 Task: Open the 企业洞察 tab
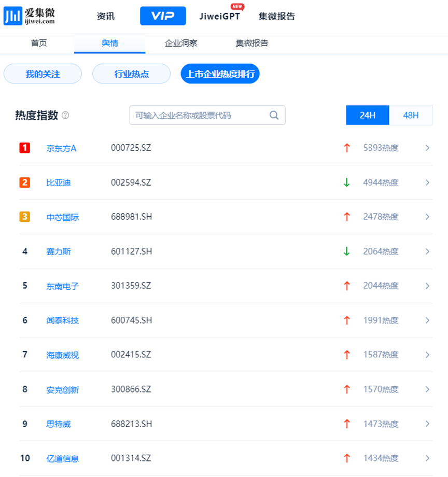pos(181,43)
